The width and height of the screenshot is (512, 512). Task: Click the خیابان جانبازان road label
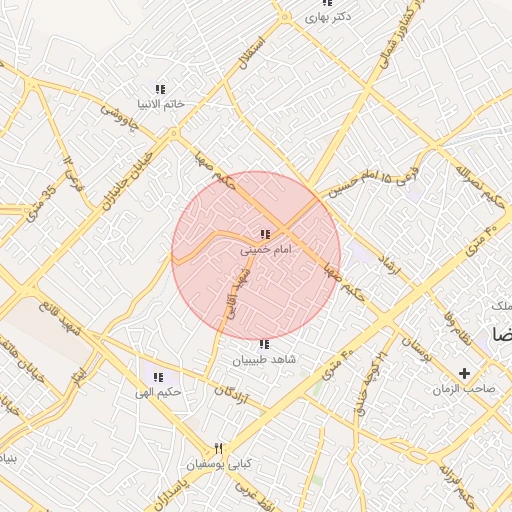point(127,181)
